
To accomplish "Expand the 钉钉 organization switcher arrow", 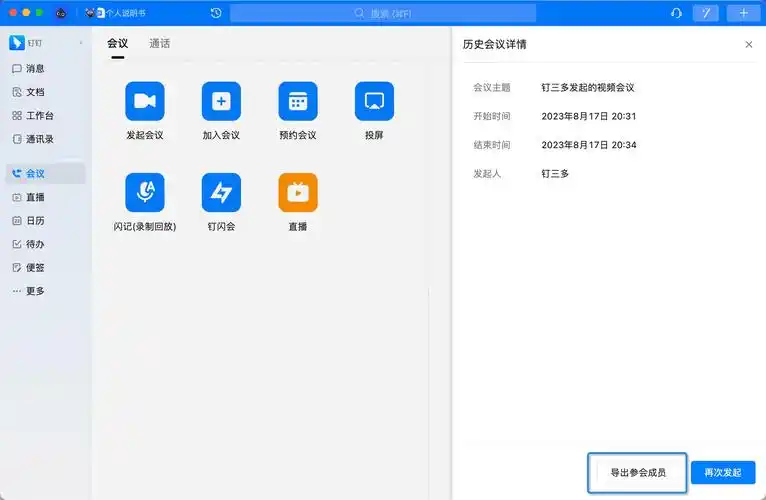I will tap(80, 43).
